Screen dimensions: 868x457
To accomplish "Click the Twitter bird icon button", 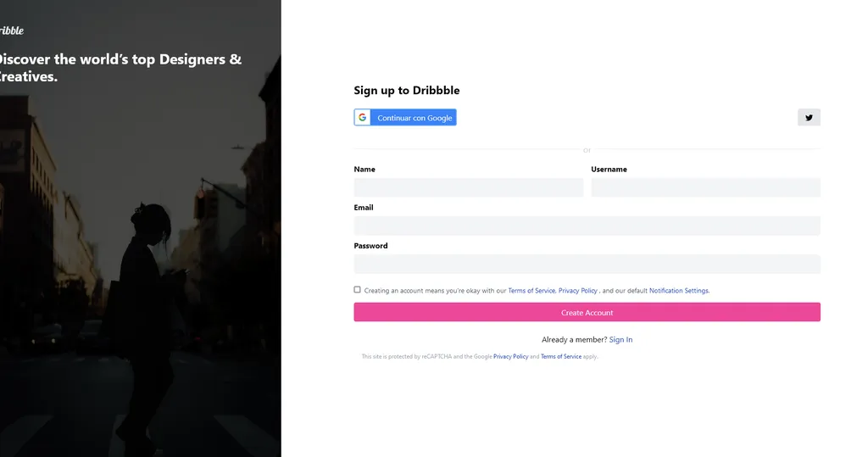I will (809, 118).
